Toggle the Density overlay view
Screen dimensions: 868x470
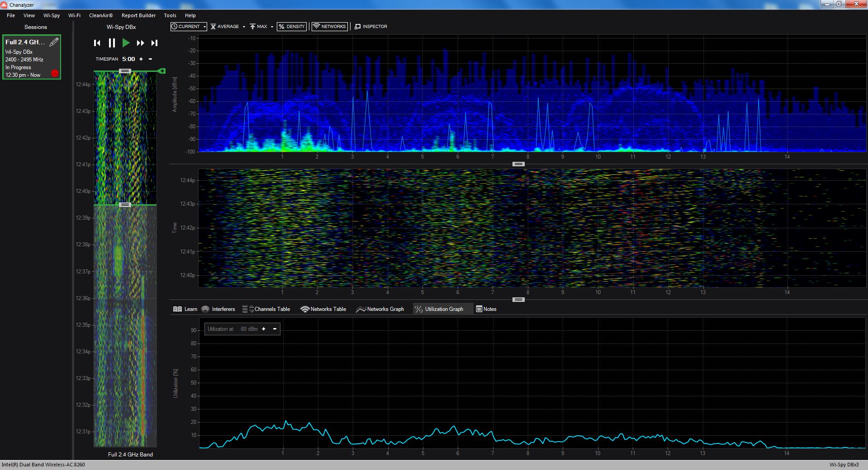[291, 27]
